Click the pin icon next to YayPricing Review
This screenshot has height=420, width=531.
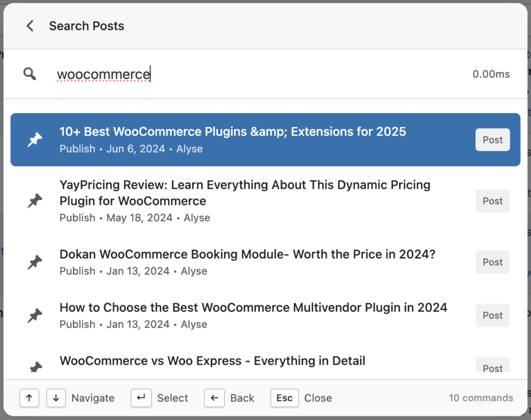(34, 200)
